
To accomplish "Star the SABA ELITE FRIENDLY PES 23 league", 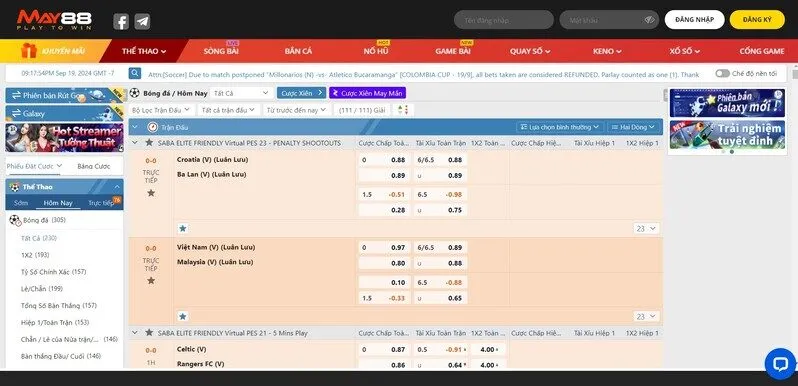I will tap(149, 143).
